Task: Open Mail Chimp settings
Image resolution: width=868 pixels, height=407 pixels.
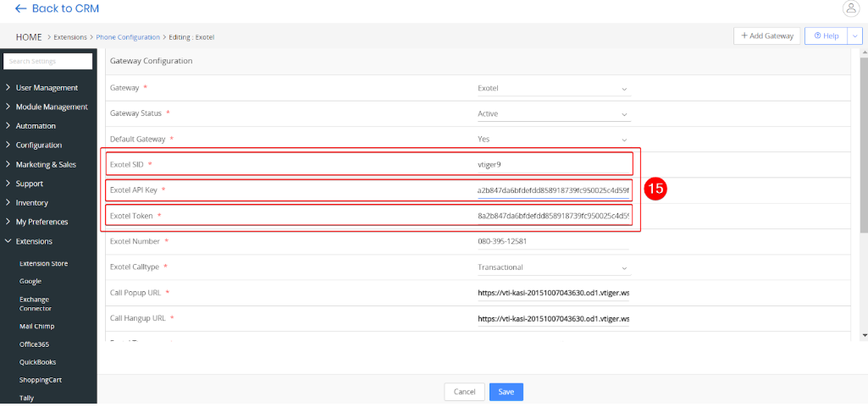Action: (x=37, y=327)
